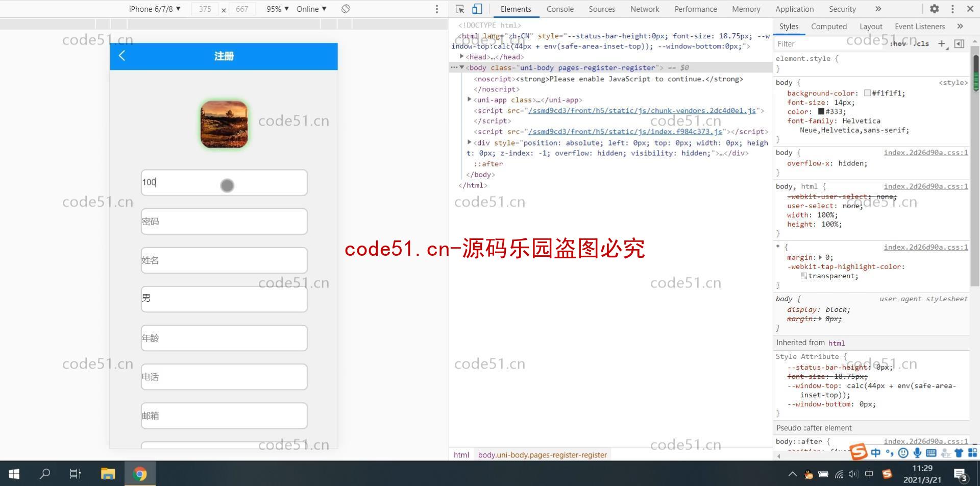Edit the viewport height value 667
This screenshot has width=980, height=486.
pos(242,9)
